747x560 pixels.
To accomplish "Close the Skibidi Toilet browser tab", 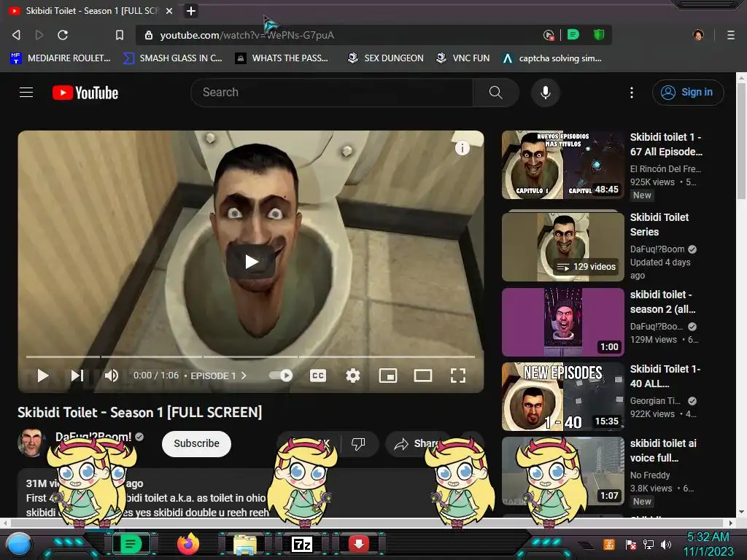I will [x=169, y=11].
